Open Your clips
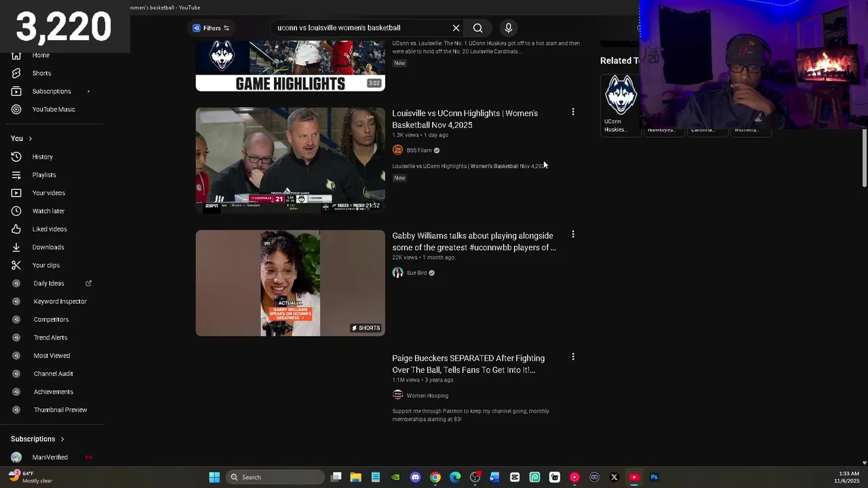The height and width of the screenshot is (488, 868). click(x=45, y=265)
